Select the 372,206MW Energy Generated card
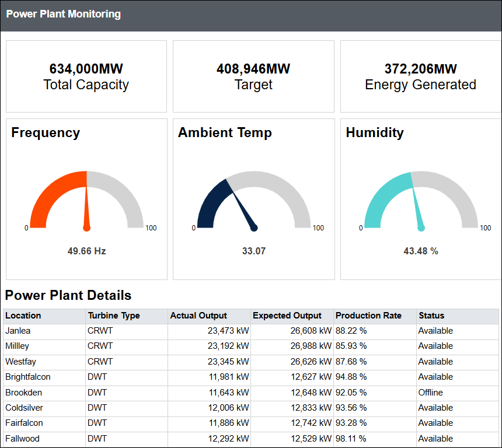 pos(421,76)
